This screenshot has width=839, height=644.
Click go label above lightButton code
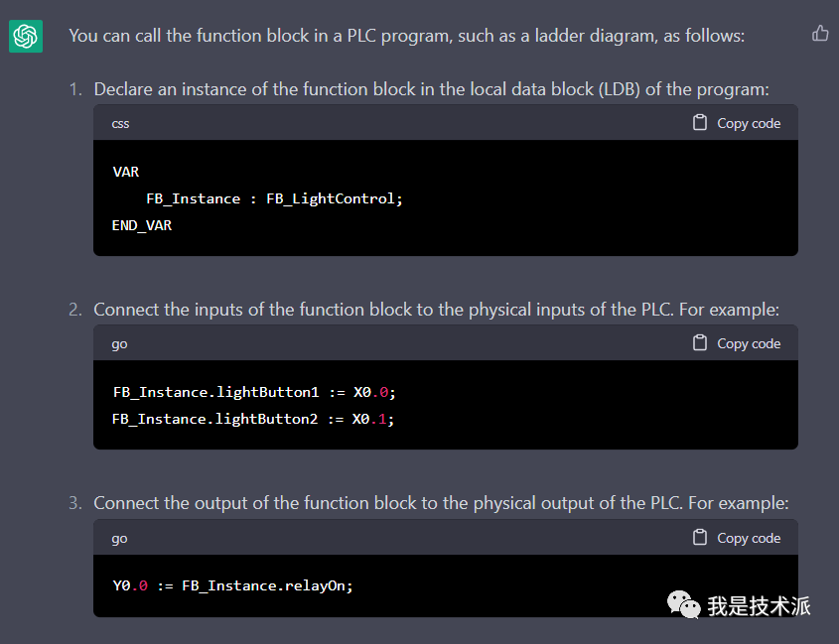point(119,344)
